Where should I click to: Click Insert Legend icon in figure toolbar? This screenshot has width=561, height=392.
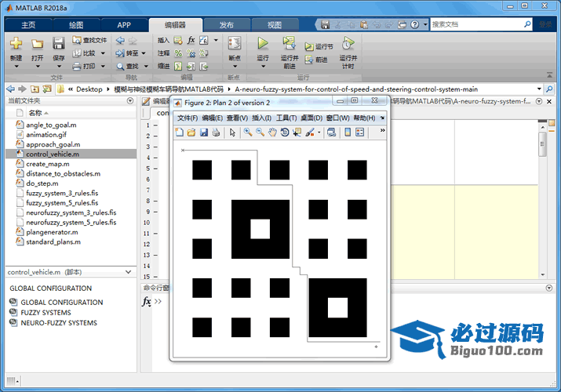359,132
